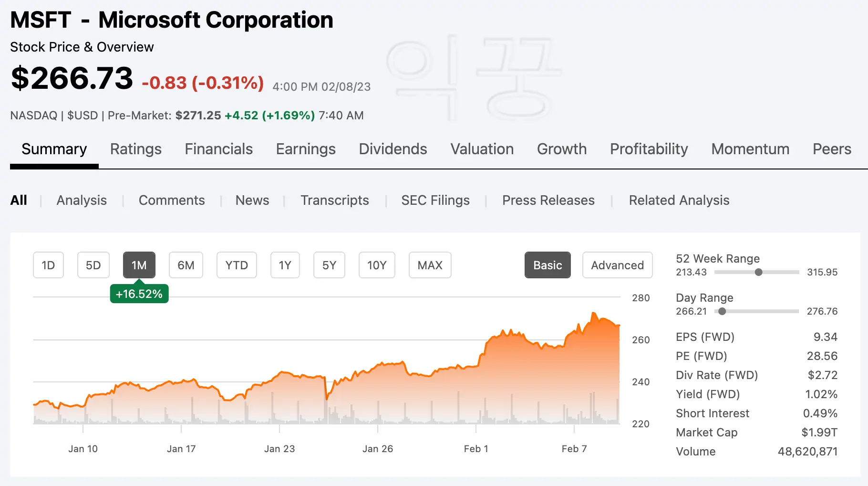868x486 pixels.
Task: Switch chart to YTD range
Action: [x=237, y=265]
